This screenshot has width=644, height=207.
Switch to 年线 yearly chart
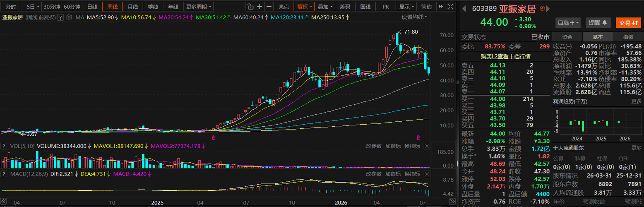pyautogui.click(x=173, y=7)
